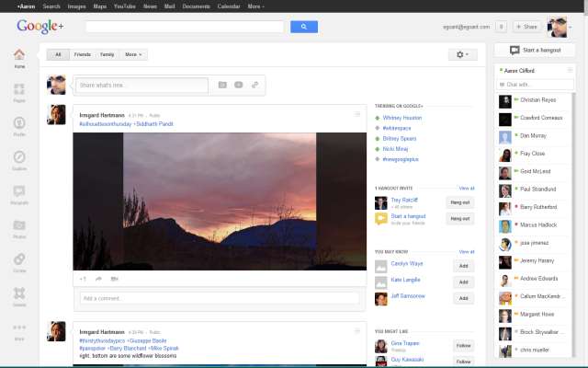Click the Start a hangout button

point(535,50)
